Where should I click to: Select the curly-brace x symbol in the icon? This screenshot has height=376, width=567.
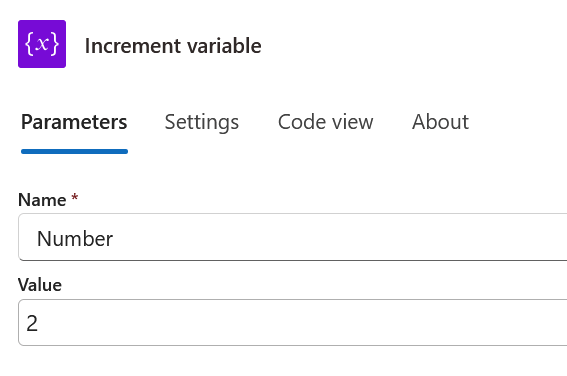coord(42,44)
